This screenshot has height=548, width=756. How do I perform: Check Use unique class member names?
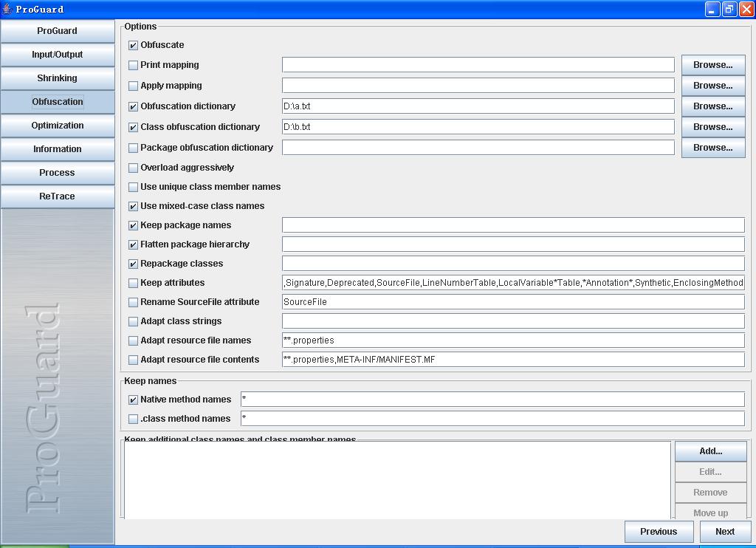(x=133, y=187)
